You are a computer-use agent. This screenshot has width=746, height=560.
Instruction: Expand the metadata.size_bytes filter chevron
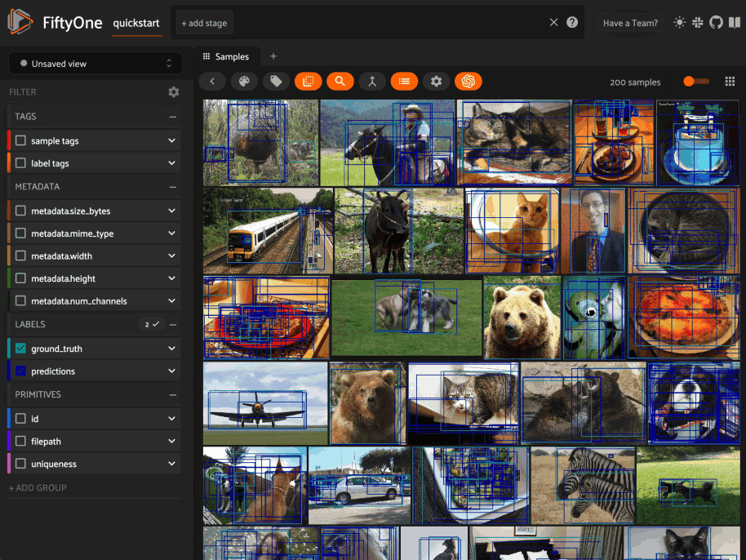click(x=171, y=211)
